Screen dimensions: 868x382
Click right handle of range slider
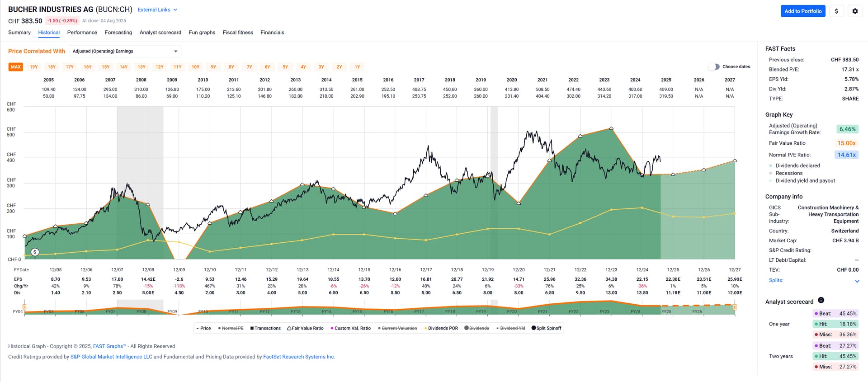(x=735, y=307)
